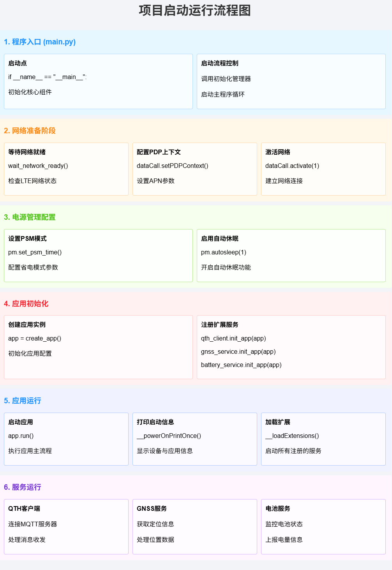The image size is (392, 570).
Task: Click the 启动点 card
Action: [98, 81]
